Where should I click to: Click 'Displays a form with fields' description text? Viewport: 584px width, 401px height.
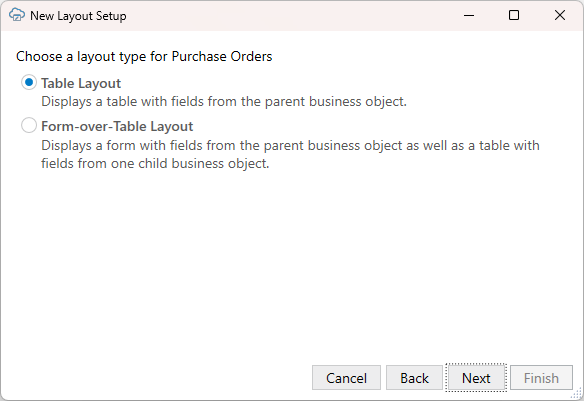290,154
